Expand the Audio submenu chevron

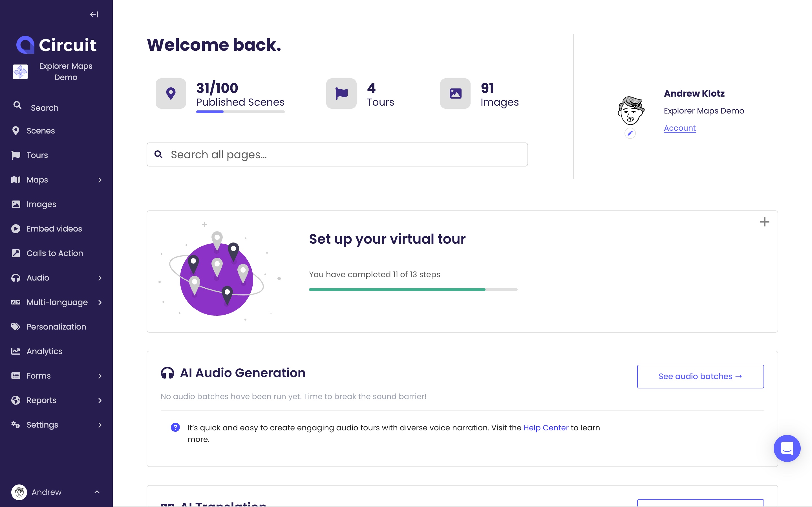(x=100, y=278)
